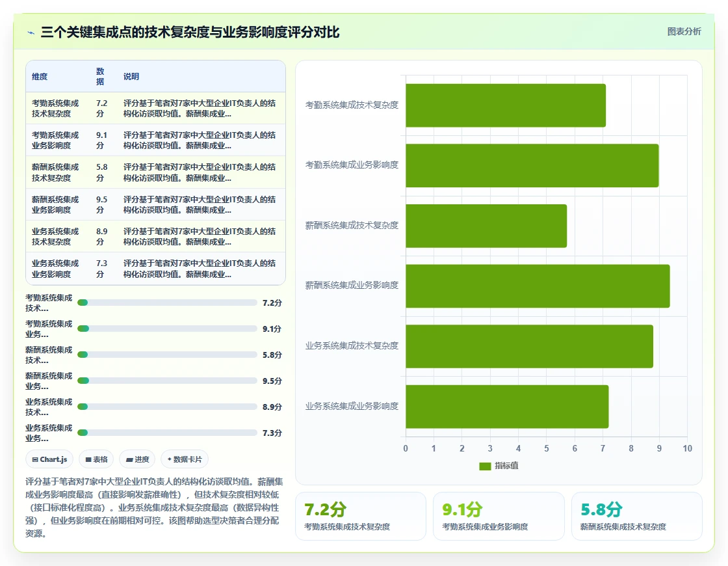
Task: Click the 7.3分 value in the table
Action: click(101, 269)
